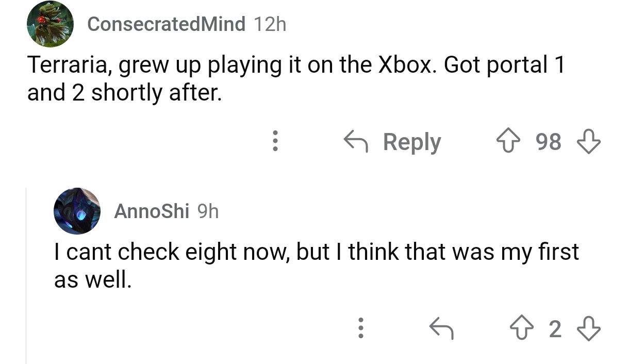Downvote ConsecratedMind's comment about Terraria
This screenshot has height=364, width=628.
[x=589, y=141]
